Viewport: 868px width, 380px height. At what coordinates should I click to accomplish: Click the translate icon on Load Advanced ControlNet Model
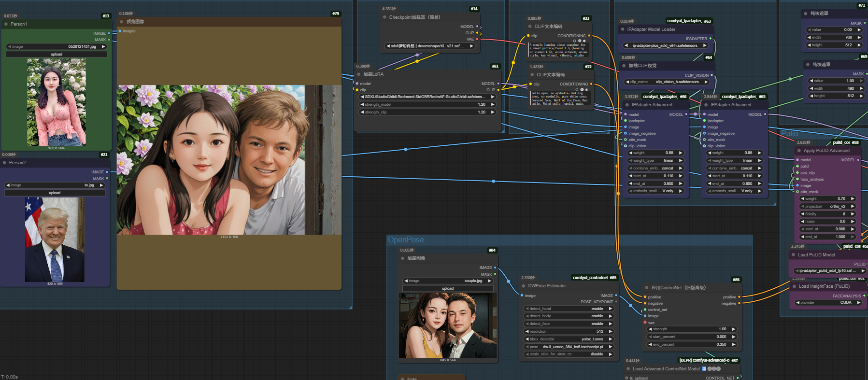point(704,368)
